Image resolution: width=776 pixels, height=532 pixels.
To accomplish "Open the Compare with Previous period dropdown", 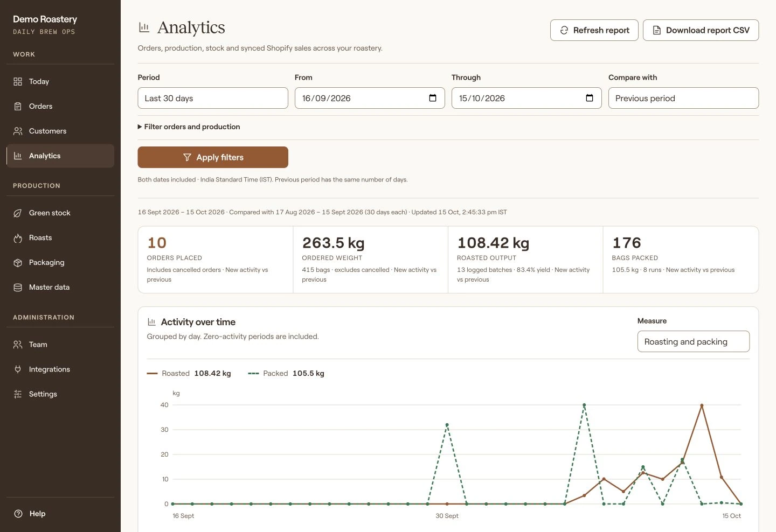I will tap(683, 98).
